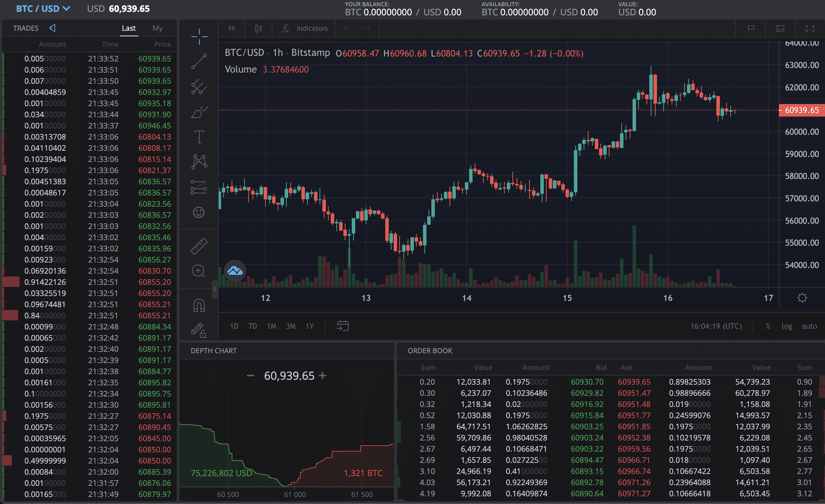Click 1,321 BTC label in depth chart
Screen dimensions: 825x504
coord(363,473)
